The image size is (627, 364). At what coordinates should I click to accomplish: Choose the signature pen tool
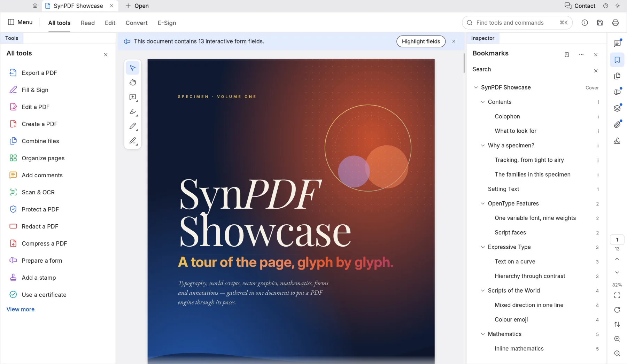[133, 141]
